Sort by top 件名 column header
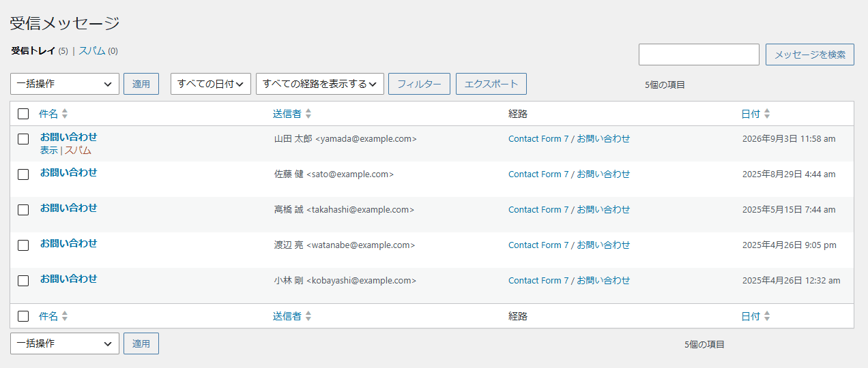The image size is (868, 368). 48,114
